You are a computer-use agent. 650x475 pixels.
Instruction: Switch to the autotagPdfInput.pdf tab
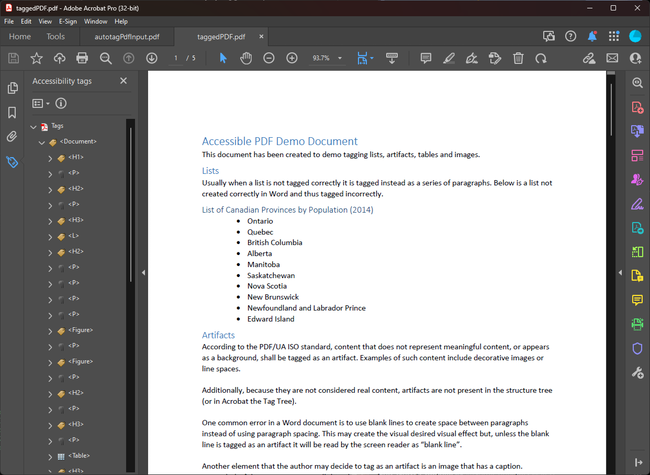[127, 37]
